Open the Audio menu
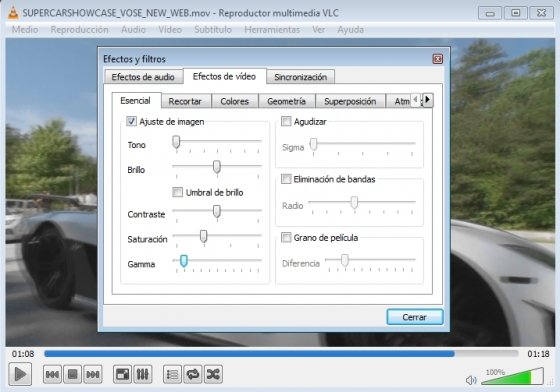The height and width of the screenshot is (392, 560). point(133,30)
